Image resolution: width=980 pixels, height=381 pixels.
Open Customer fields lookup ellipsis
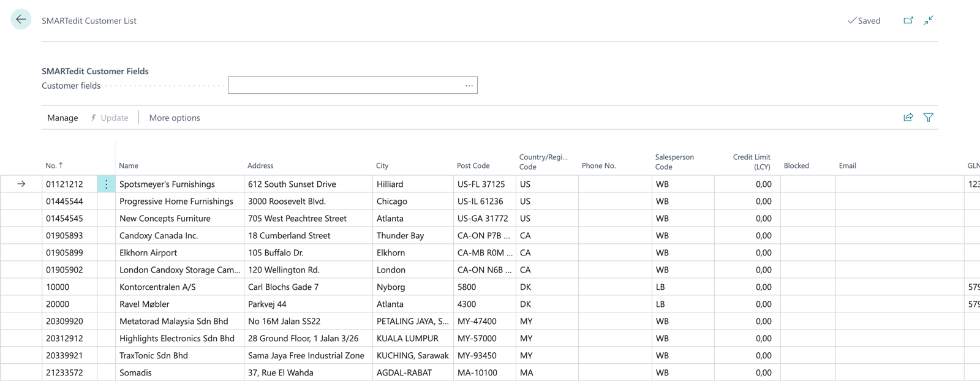[x=469, y=86]
